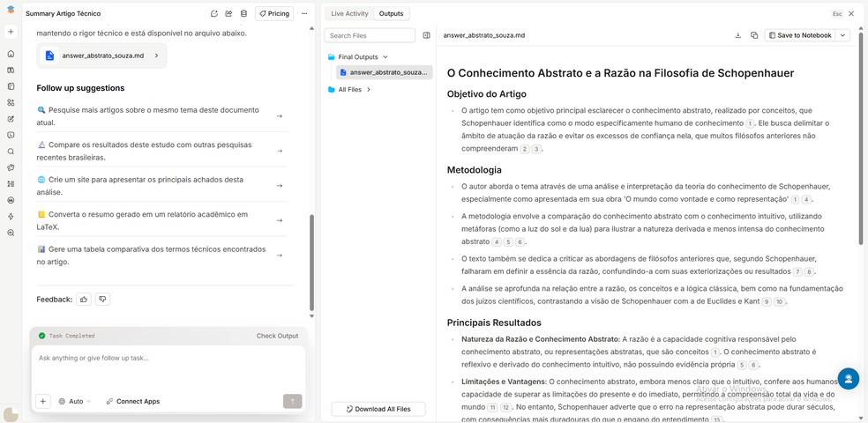Open the chat bubble icon in sidebar
The image size is (868, 423).
click(11, 135)
